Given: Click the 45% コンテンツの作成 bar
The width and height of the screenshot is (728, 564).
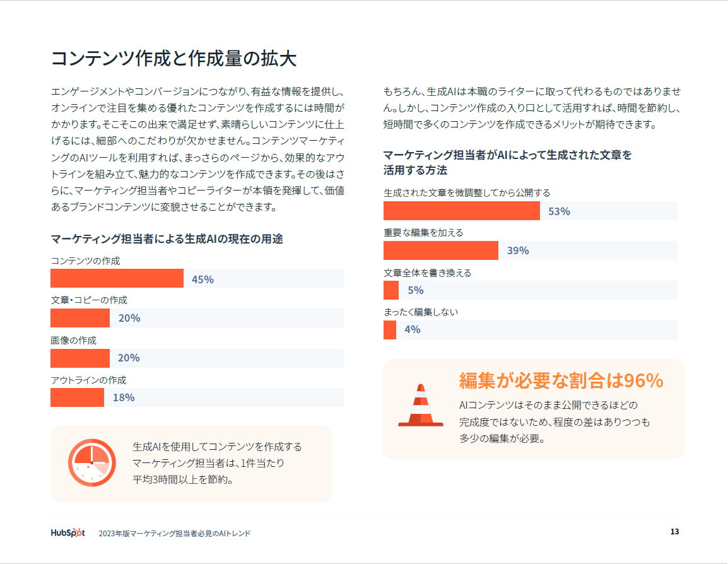Looking at the screenshot, I should pyautogui.click(x=117, y=278).
